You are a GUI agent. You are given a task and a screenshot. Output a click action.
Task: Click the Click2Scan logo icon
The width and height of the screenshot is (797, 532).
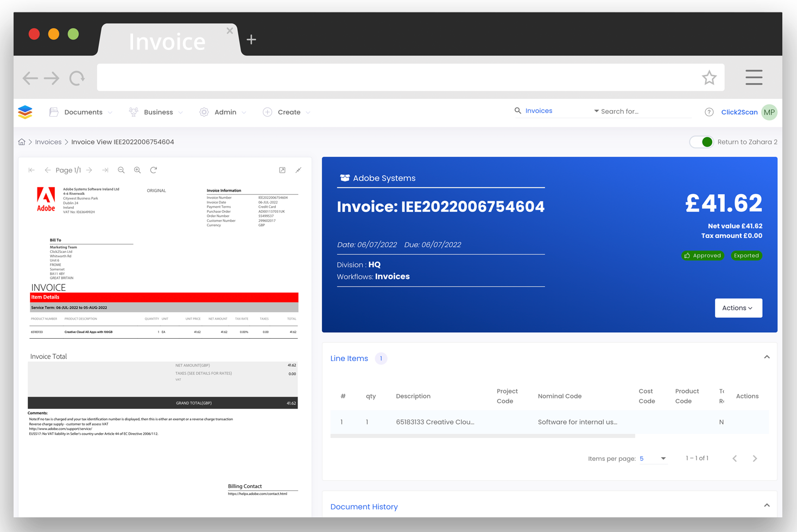[x=24, y=112]
